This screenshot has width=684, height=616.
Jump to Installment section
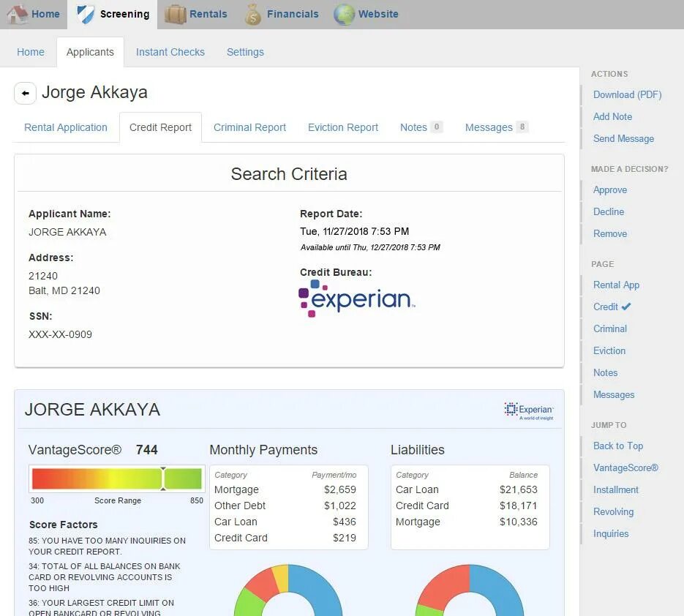616,489
